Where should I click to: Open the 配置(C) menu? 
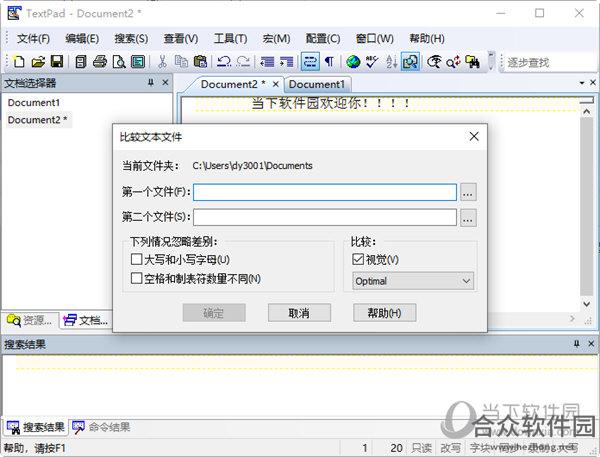[323, 38]
